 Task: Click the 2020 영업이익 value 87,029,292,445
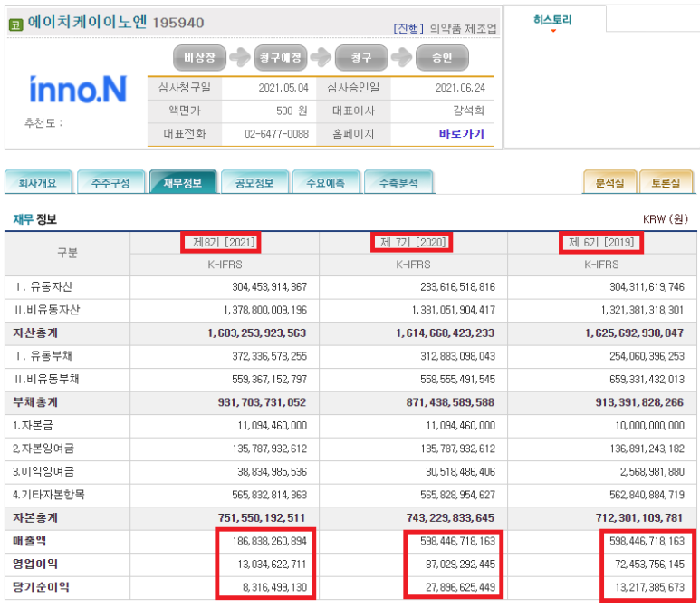[x=461, y=565]
